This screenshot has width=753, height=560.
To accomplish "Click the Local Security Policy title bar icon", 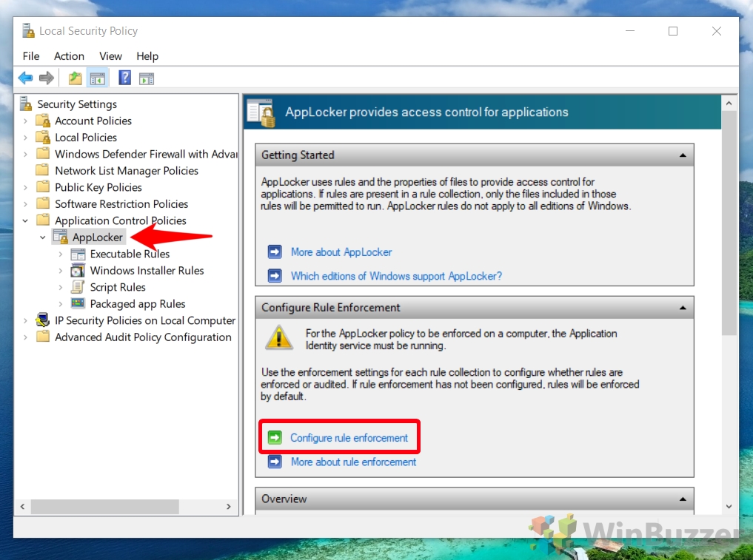I will coord(28,31).
